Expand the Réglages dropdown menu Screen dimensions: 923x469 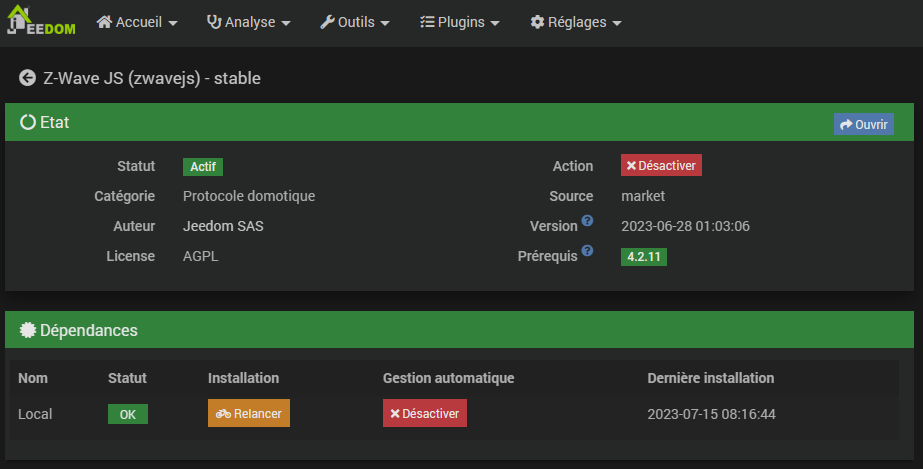577,22
